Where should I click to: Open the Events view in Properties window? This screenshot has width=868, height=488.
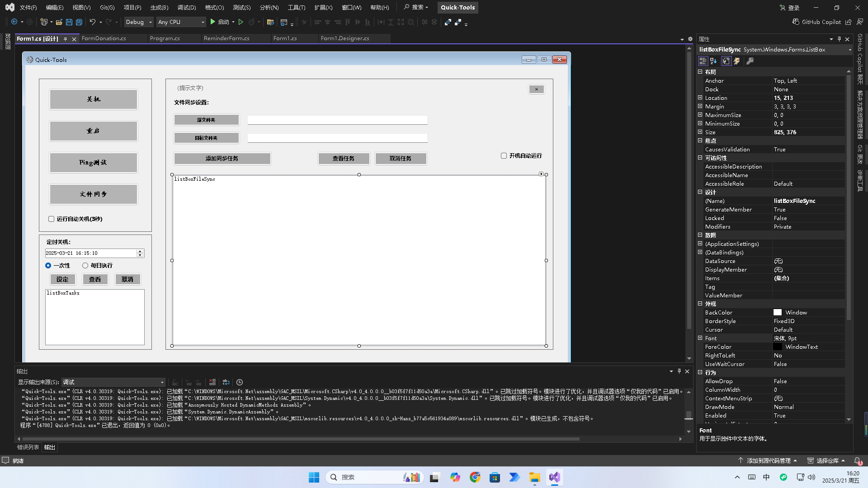pyautogui.click(x=737, y=61)
